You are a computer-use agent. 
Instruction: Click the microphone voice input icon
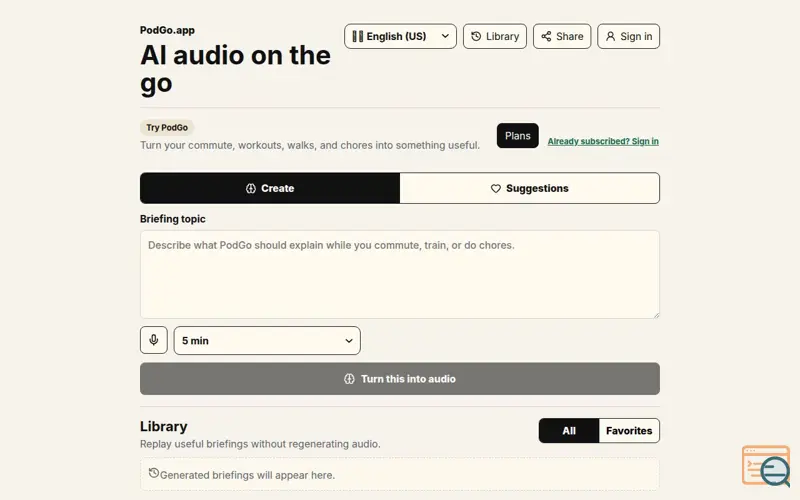(154, 340)
